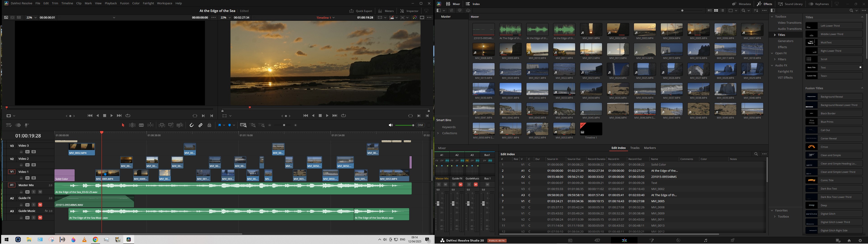Viewport: 868px width, 244px height.
Task: Solo the A3 Guide Music track
Action: pos(34,218)
